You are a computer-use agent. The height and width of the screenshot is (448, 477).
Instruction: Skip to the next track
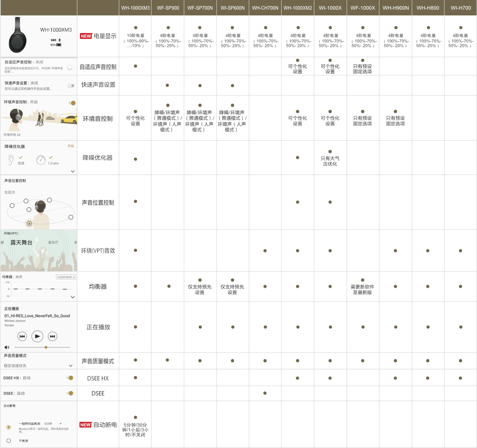[x=53, y=336]
